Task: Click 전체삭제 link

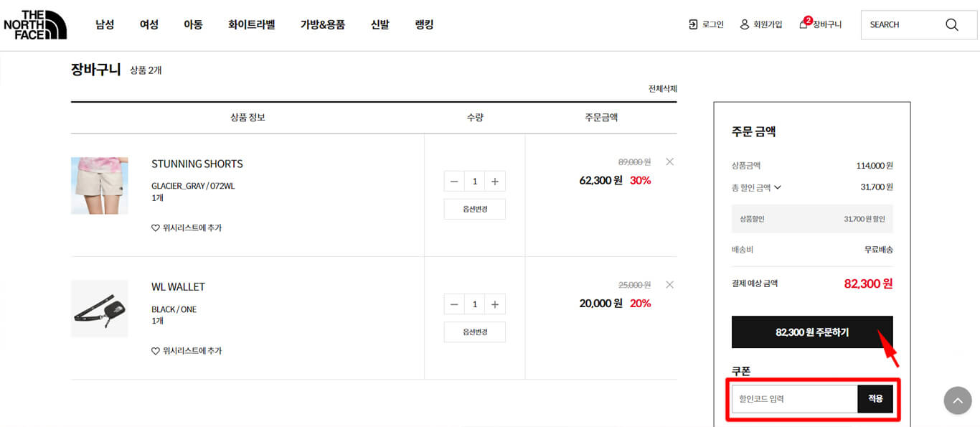Action: click(x=663, y=89)
